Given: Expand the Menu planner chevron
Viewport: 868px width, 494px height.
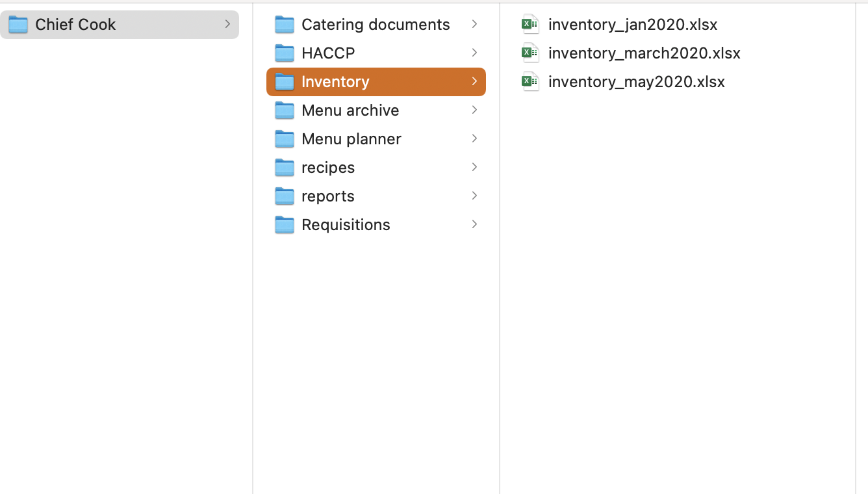Looking at the screenshot, I should point(474,138).
